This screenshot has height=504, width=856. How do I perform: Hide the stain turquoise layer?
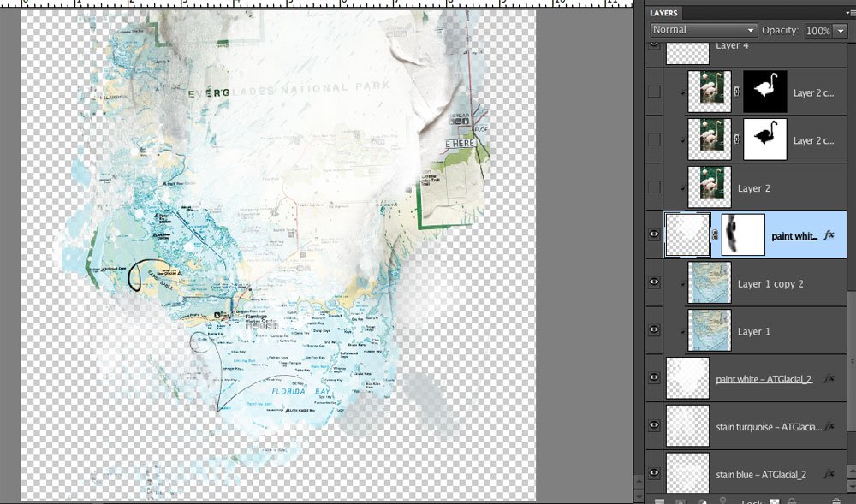click(x=653, y=425)
